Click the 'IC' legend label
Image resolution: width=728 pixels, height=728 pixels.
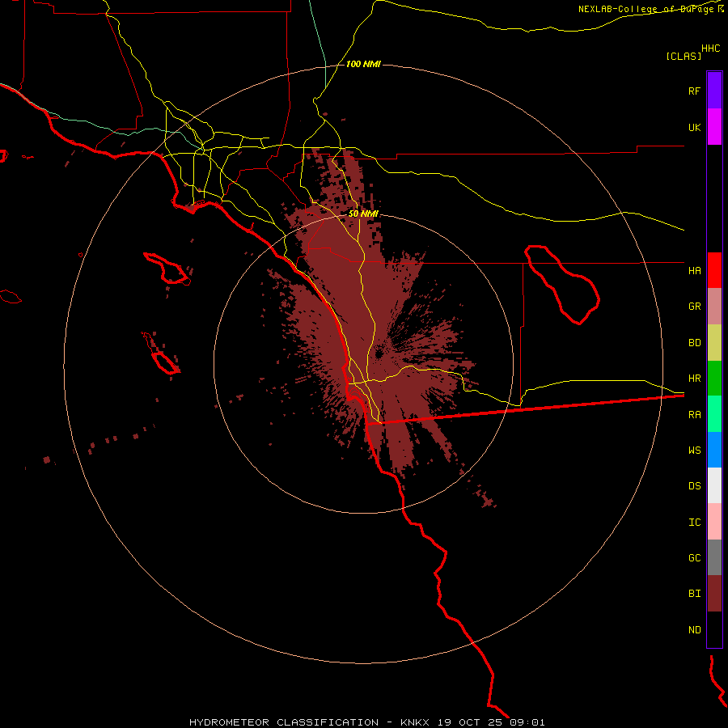694,523
